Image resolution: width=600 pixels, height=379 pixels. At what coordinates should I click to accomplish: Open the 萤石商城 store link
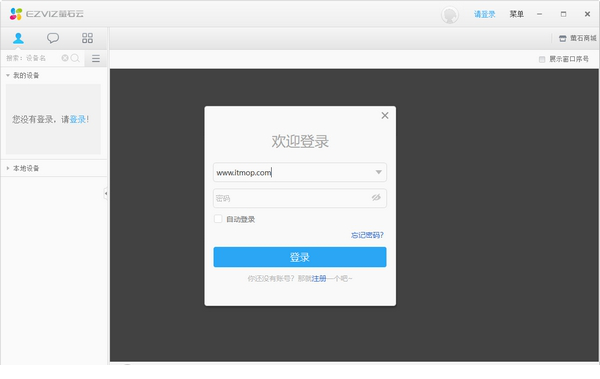coord(577,38)
